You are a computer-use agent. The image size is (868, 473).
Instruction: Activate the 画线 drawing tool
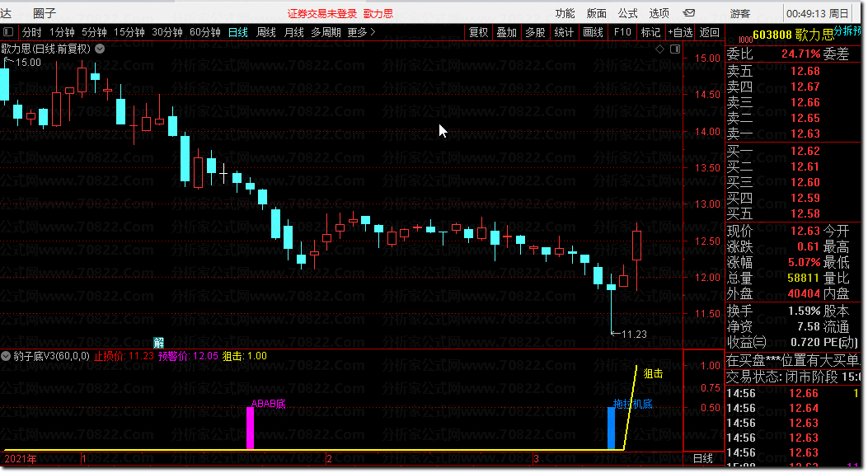pos(593,32)
